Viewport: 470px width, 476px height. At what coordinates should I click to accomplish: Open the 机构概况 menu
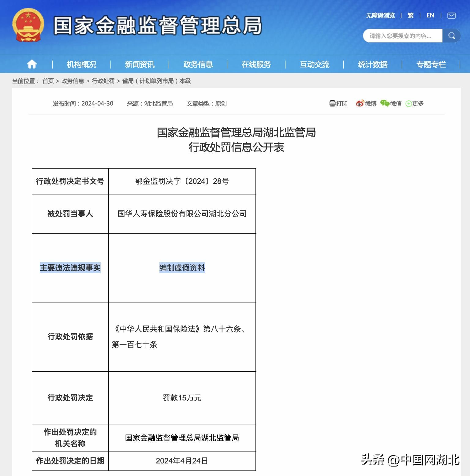[81, 64]
